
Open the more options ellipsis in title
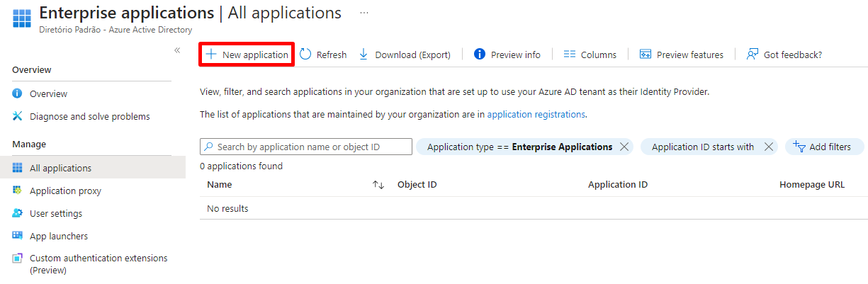364,13
